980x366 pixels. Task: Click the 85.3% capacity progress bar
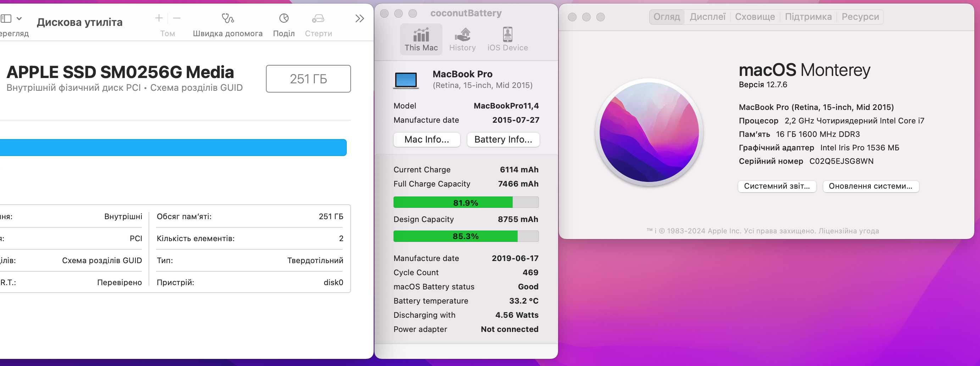tap(466, 236)
